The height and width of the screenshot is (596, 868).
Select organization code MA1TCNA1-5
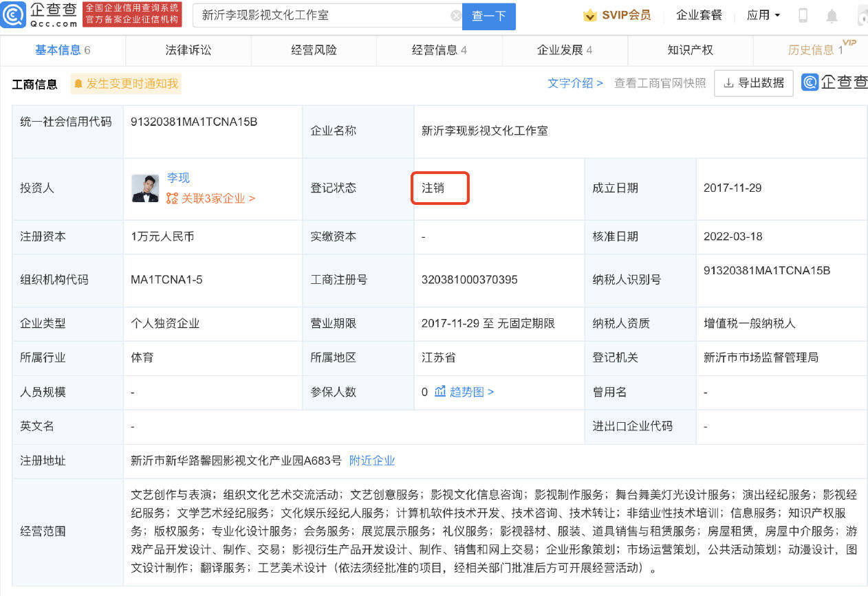(x=166, y=280)
